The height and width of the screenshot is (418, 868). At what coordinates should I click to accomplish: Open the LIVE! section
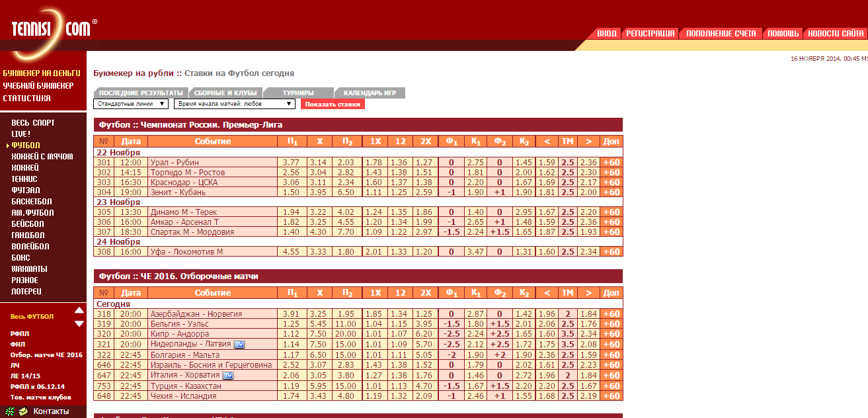click(21, 134)
